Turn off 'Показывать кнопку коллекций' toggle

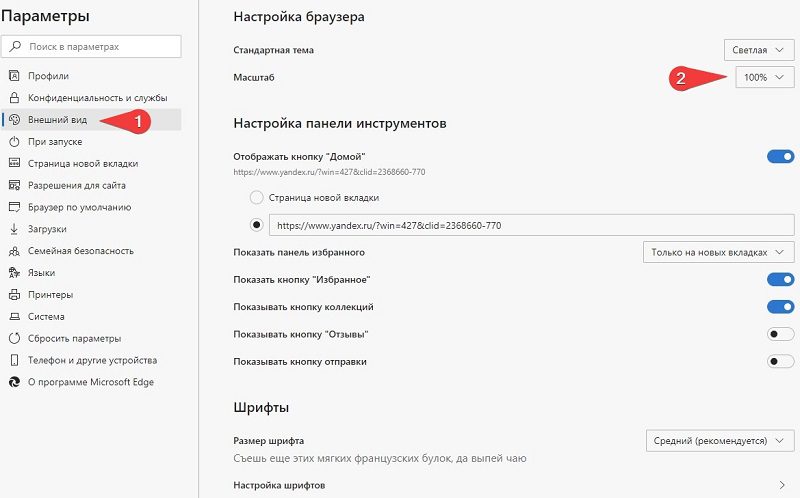(x=780, y=307)
